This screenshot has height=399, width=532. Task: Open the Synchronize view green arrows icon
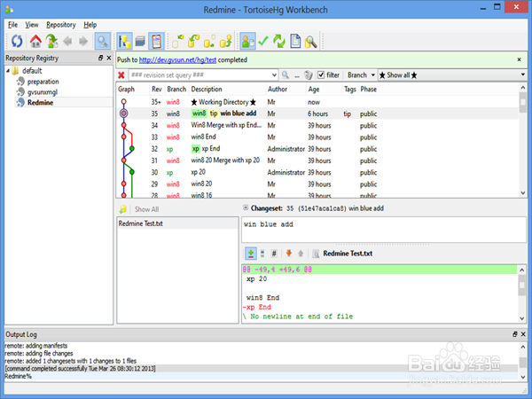click(279, 41)
